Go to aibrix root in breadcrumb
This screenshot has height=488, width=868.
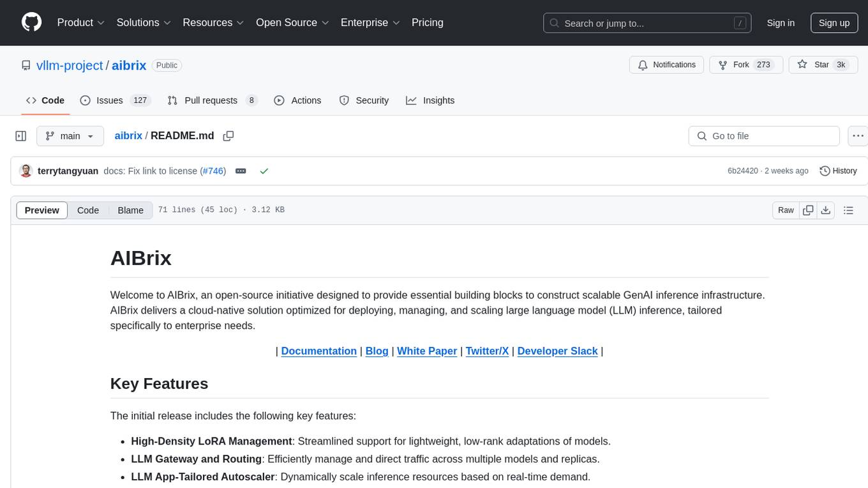coord(128,136)
